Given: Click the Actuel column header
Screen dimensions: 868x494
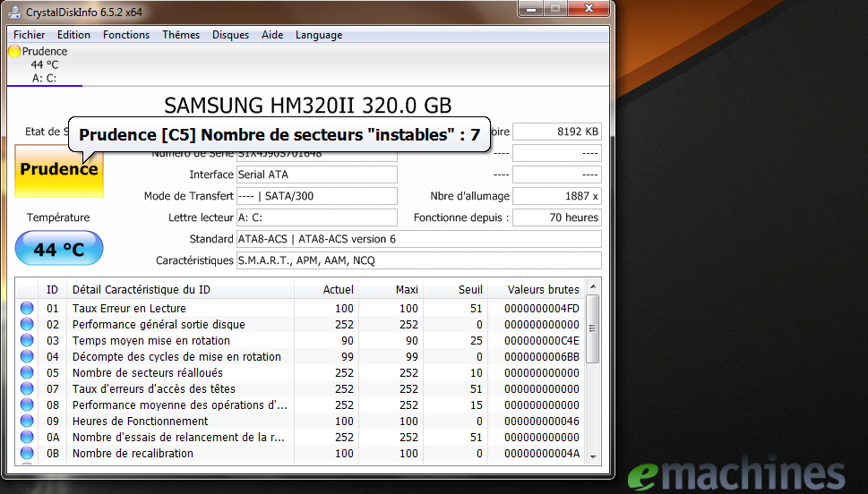Looking at the screenshot, I should point(326,289).
